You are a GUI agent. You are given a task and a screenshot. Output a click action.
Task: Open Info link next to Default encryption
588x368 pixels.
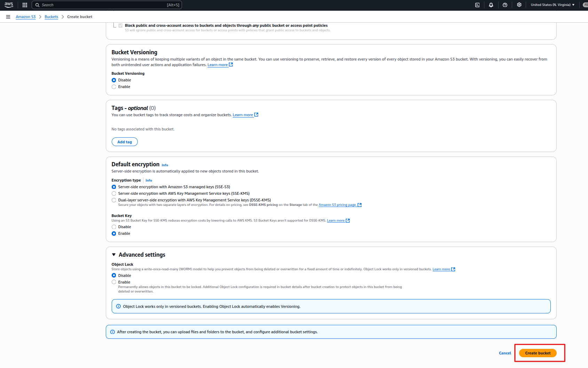[x=165, y=165]
